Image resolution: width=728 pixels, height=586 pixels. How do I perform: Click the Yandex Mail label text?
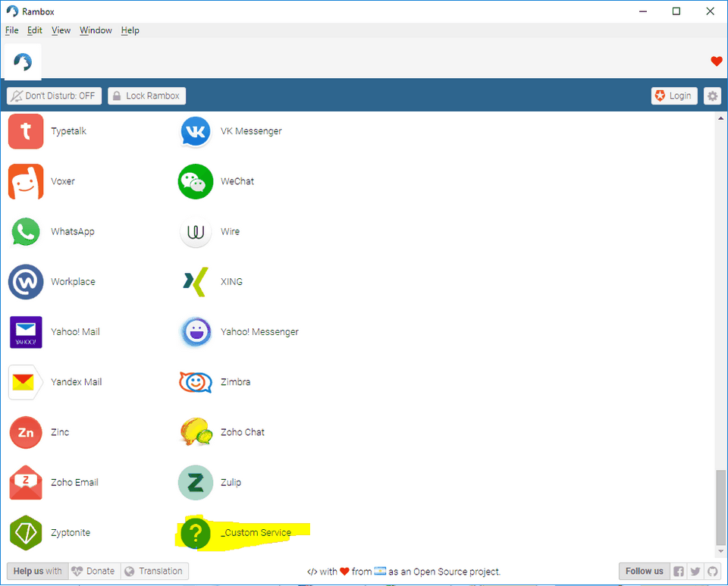point(76,382)
